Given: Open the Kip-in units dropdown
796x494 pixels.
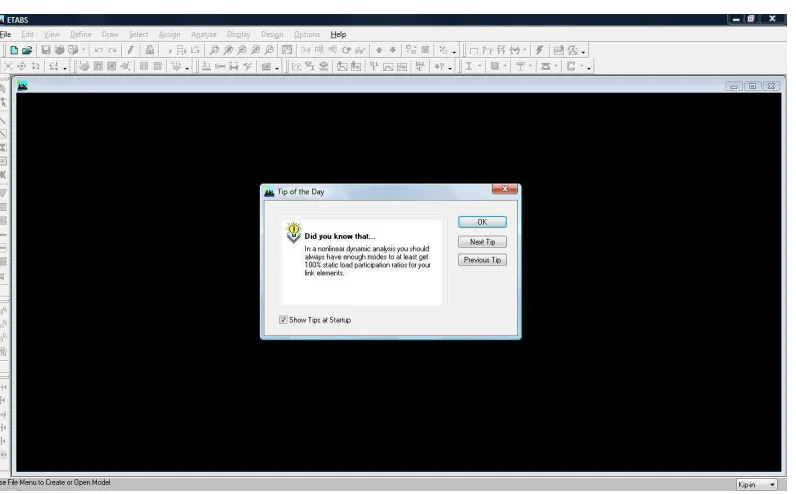Looking at the screenshot, I should [772, 484].
